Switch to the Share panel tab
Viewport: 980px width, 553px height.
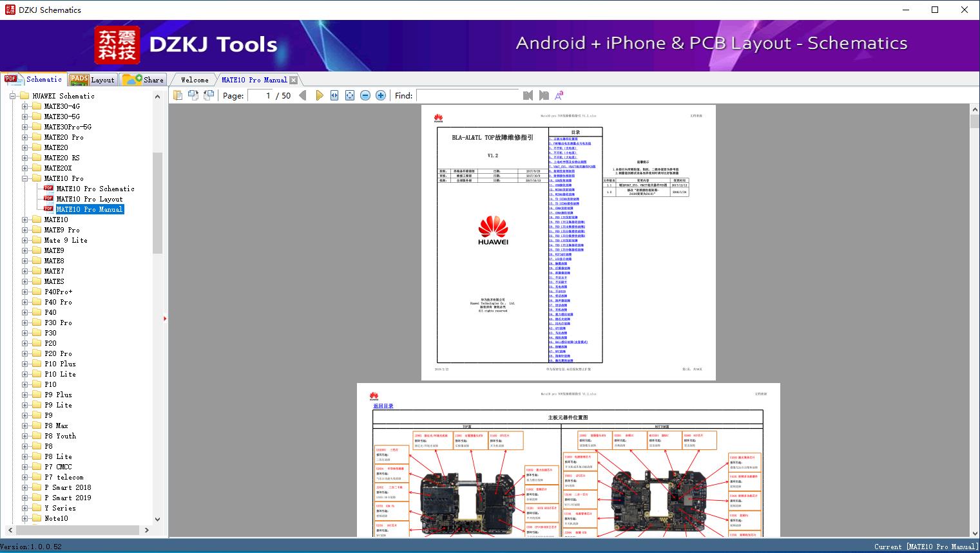coord(143,79)
